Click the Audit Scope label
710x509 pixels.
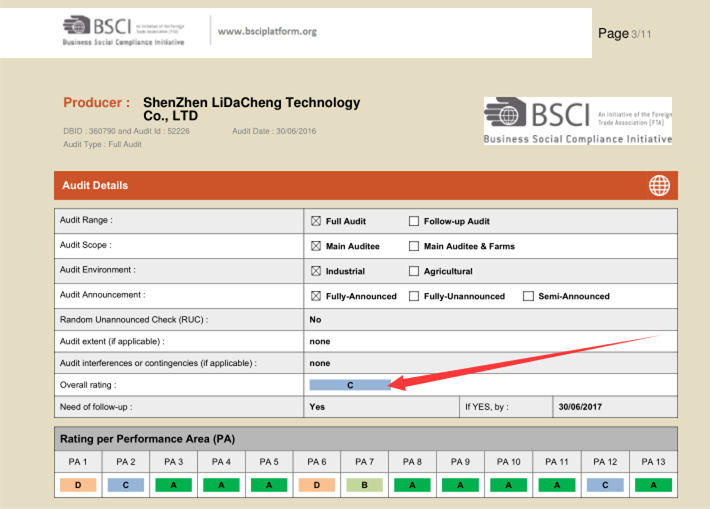(86, 245)
